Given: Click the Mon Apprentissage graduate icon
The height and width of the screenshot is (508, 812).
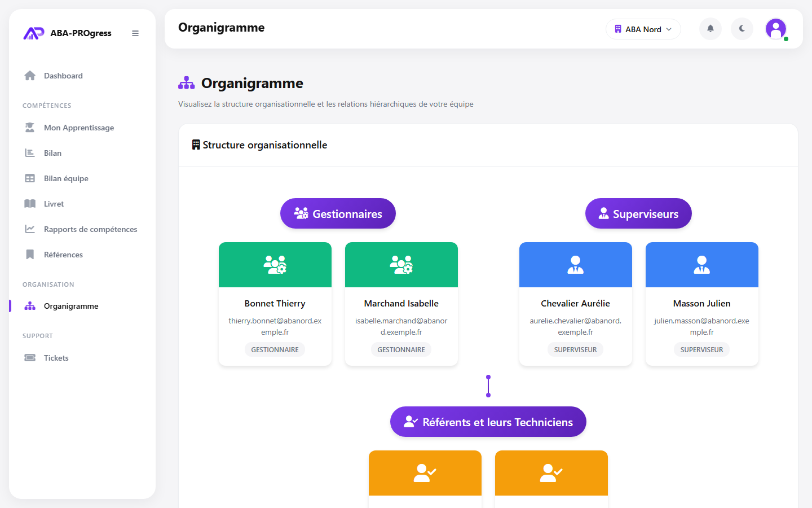Looking at the screenshot, I should pos(30,128).
